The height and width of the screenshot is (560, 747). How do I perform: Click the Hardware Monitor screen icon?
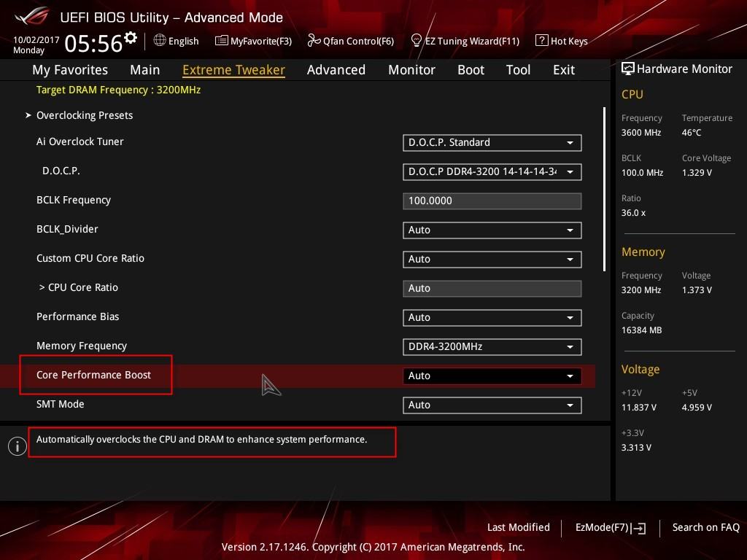tap(628, 69)
